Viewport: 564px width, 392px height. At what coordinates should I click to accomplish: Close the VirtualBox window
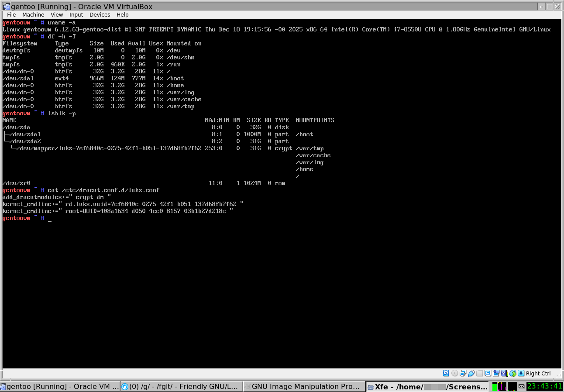coord(557,7)
